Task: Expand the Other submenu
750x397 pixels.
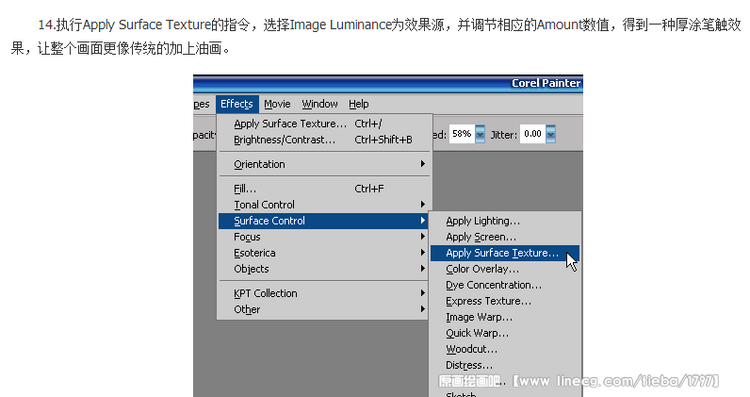Action: 324,309
